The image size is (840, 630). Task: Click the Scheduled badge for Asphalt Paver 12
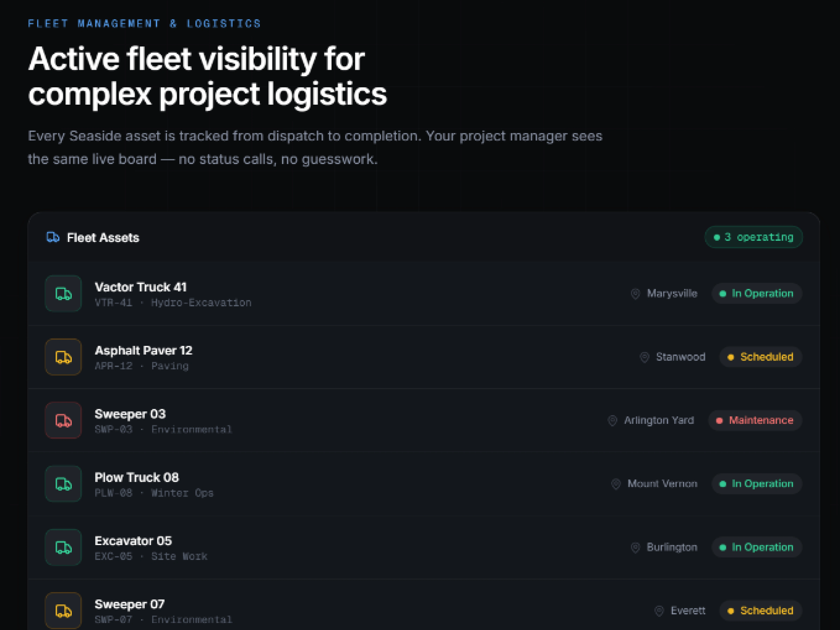pos(761,357)
